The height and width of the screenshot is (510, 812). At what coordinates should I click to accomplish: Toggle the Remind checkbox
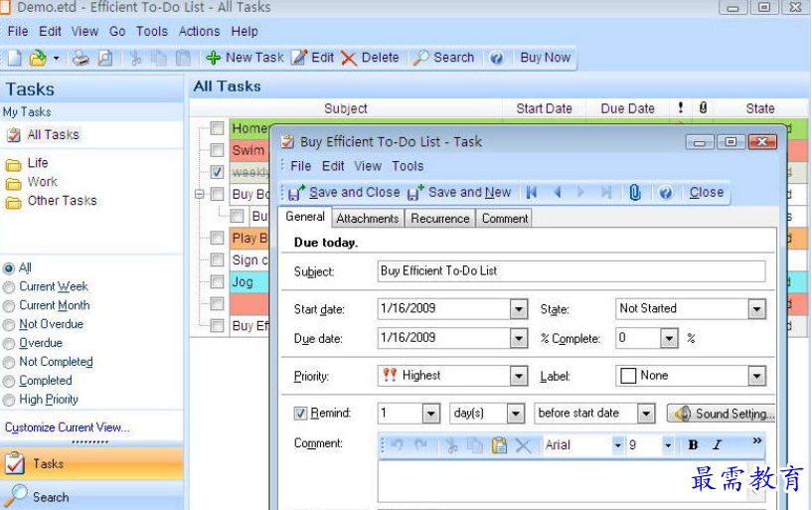[x=300, y=414]
